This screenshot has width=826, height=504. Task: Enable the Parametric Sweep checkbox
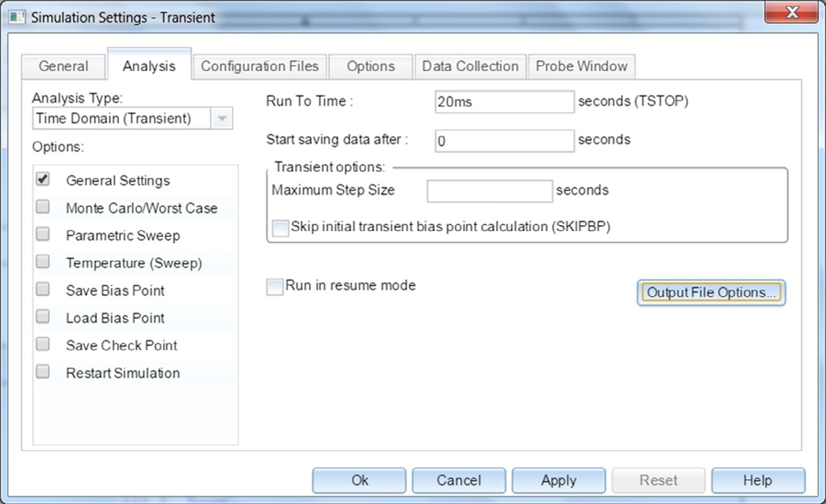(x=43, y=235)
